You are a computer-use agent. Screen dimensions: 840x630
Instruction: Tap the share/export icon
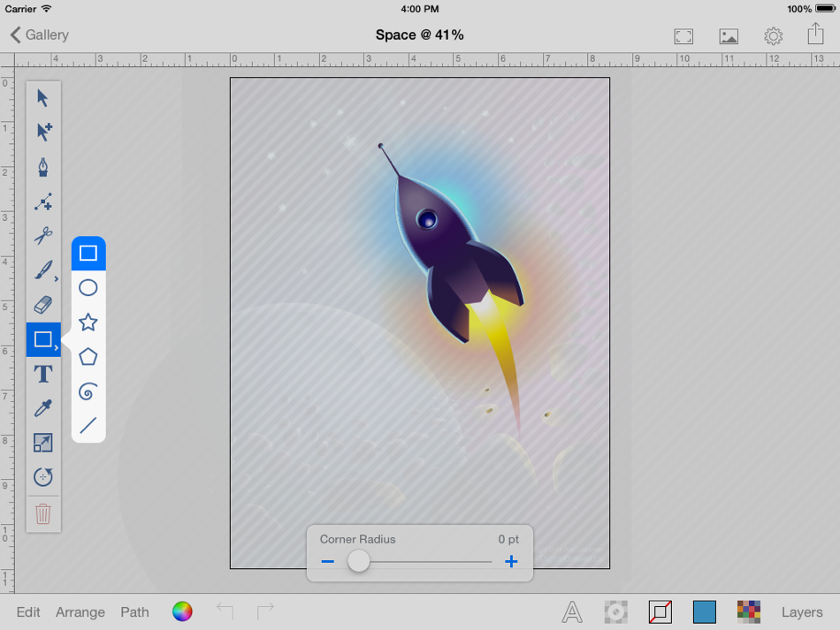tap(816, 34)
